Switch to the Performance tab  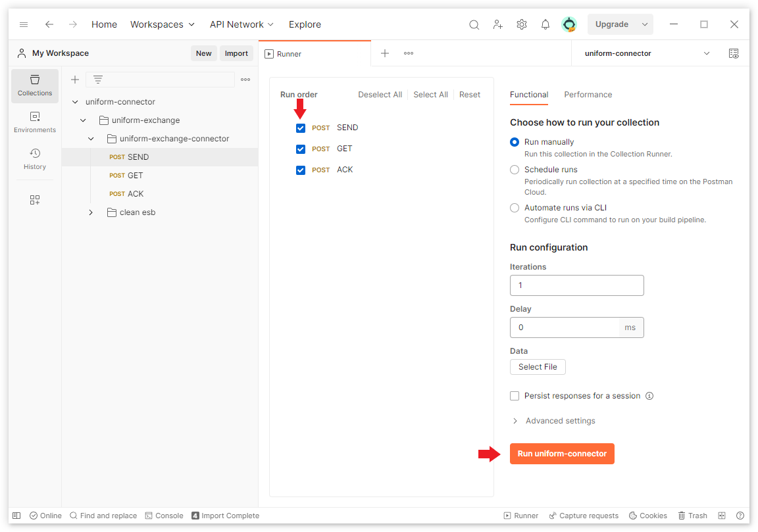coord(588,94)
